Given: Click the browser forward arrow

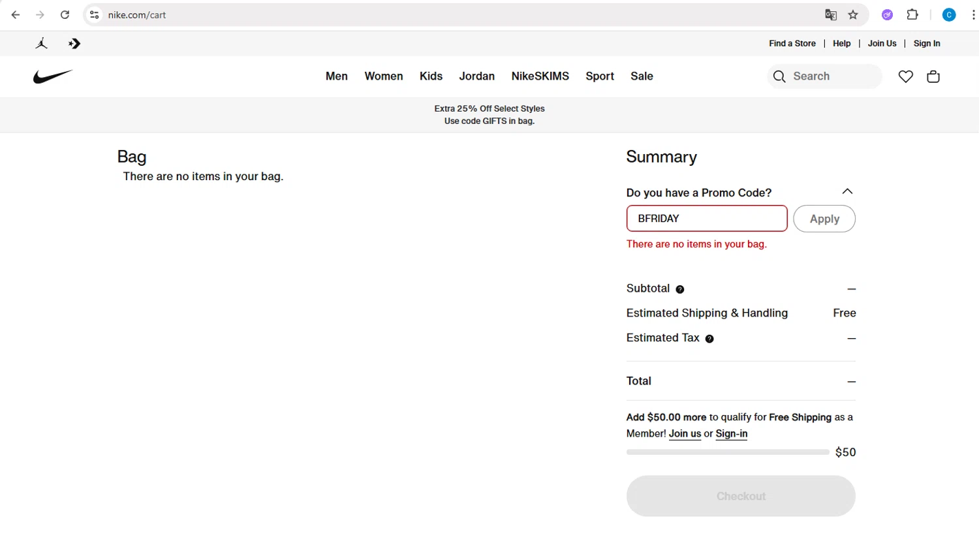Looking at the screenshot, I should pyautogui.click(x=40, y=14).
